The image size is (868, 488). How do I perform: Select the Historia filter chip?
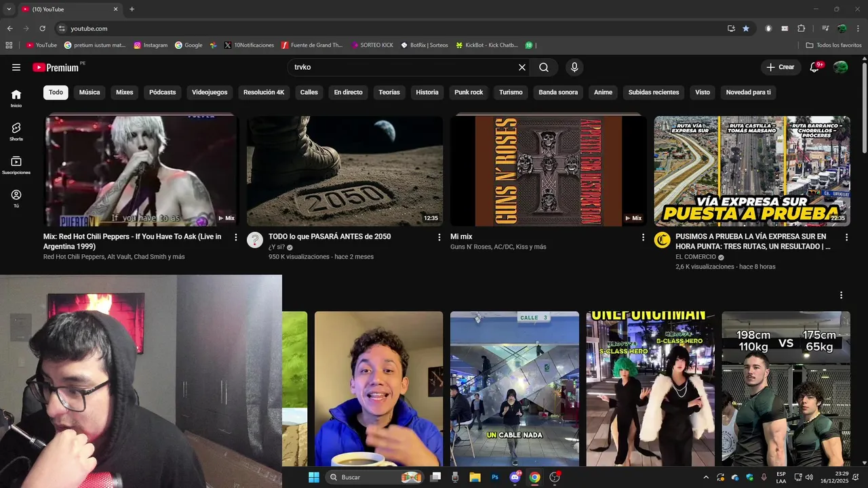pyautogui.click(x=427, y=92)
